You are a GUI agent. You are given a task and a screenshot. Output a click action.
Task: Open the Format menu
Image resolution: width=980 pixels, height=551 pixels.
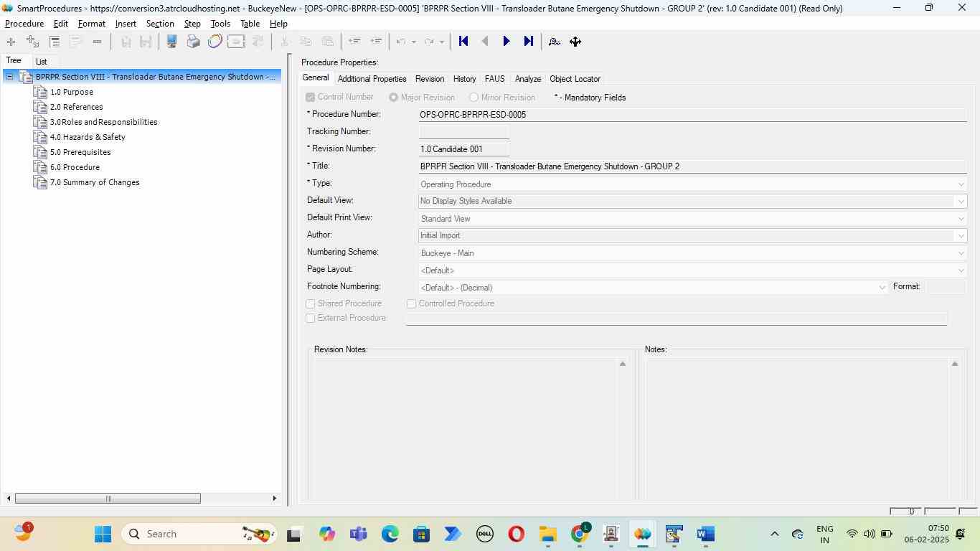(92, 24)
